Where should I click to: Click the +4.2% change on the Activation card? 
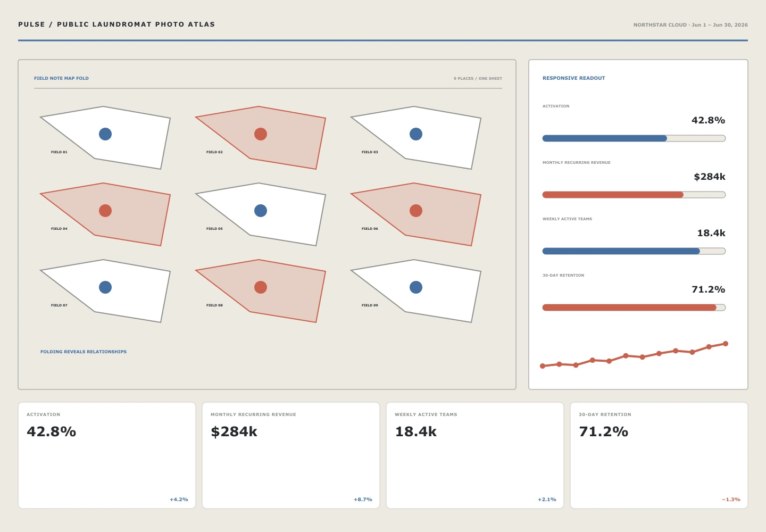click(179, 500)
